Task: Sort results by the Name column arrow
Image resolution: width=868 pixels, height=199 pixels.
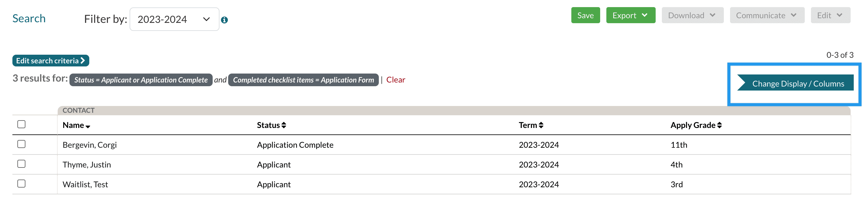Action: pos(88,126)
